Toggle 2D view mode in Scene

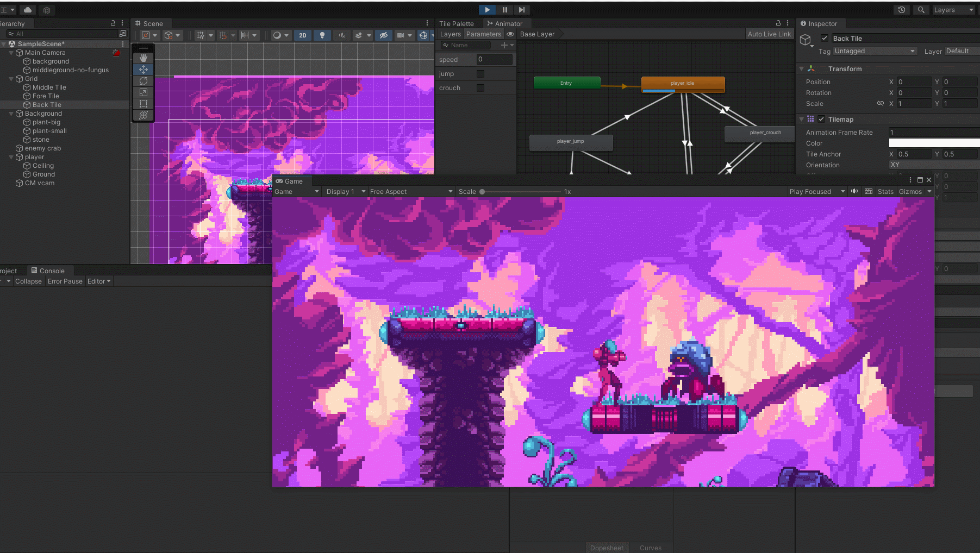tap(303, 35)
